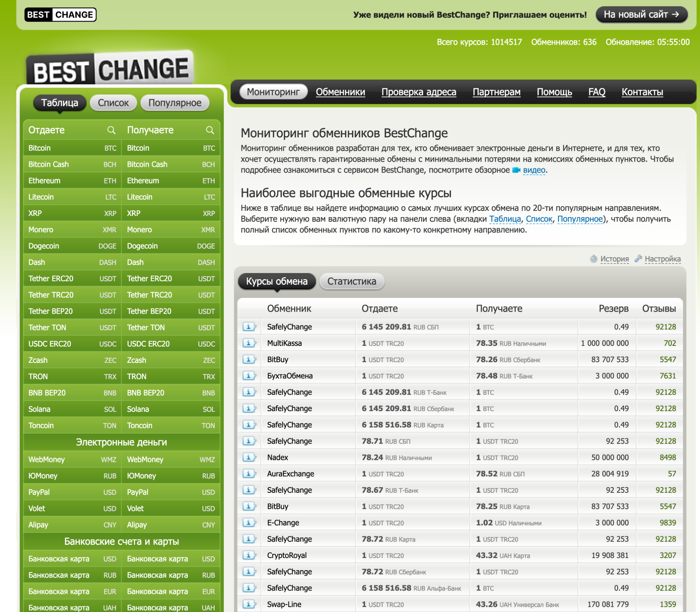Select the Курсы обмена tab
The image size is (700, 612).
277,281
